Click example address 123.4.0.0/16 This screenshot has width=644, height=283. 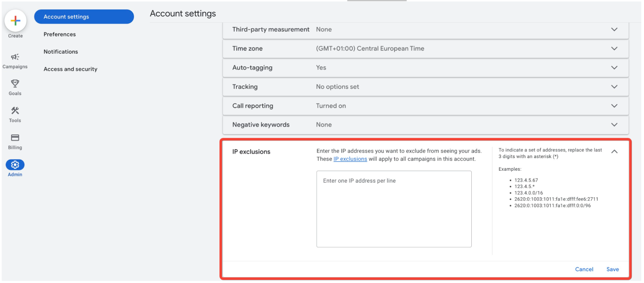coord(529,193)
